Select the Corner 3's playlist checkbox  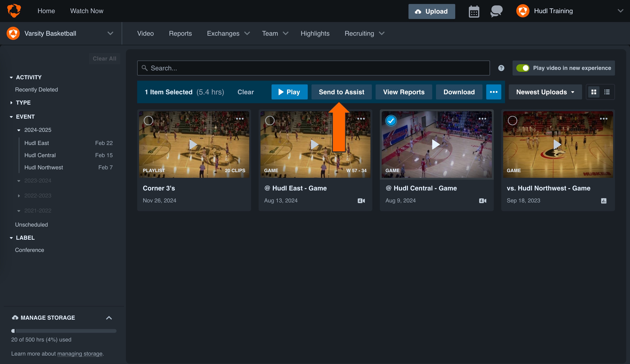tap(148, 121)
